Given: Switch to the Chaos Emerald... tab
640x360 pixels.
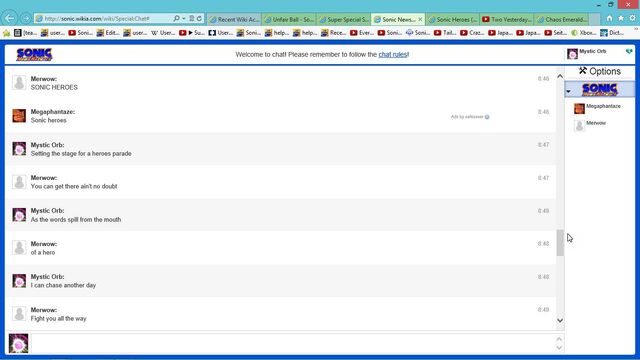Looking at the screenshot, I should (562, 19).
